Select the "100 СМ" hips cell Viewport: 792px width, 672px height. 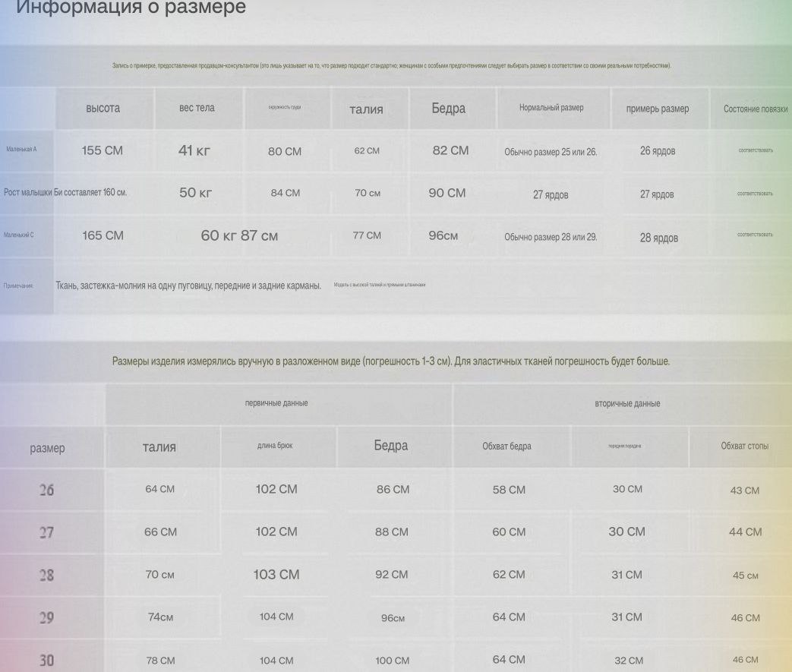pyautogui.click(x=392, y=661)
